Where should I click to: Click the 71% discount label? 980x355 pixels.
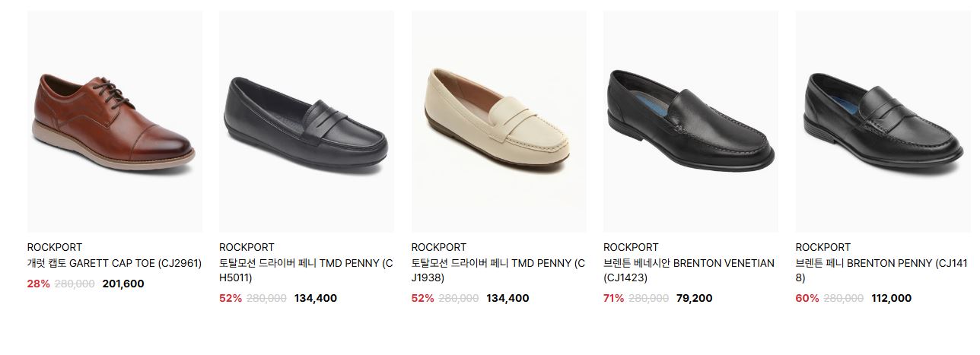[614, 298]
